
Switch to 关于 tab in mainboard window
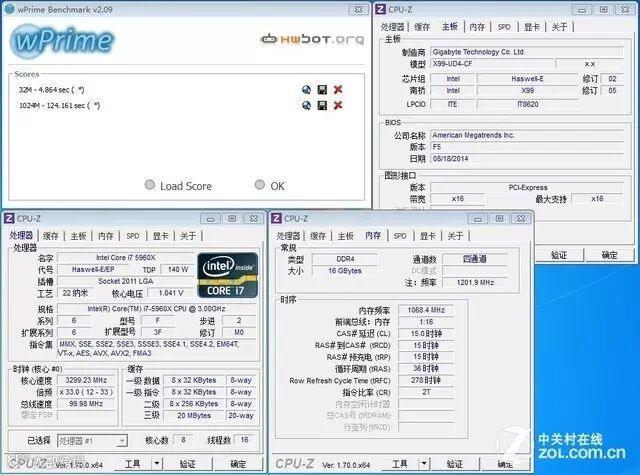tap(559, 27)
